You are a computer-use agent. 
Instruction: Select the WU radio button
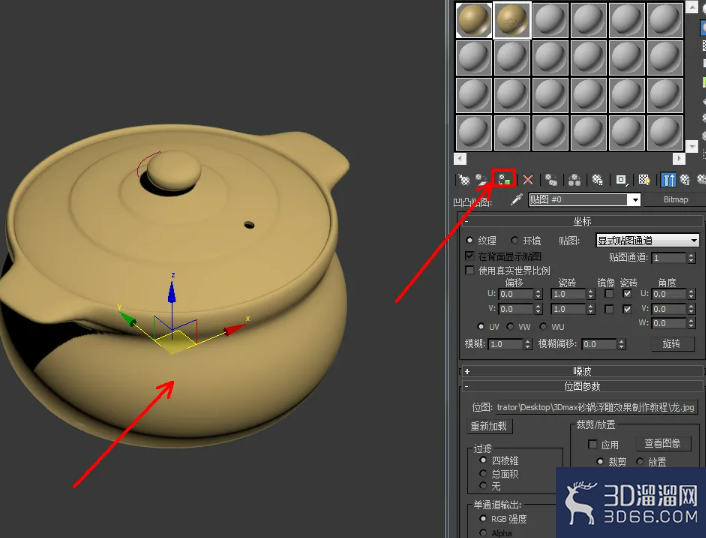[x=543, y=326]
